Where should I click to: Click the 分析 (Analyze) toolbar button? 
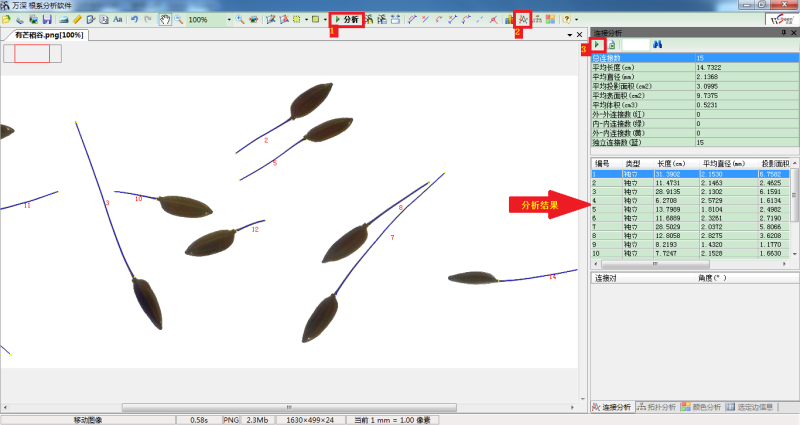(x=346, y=19)
